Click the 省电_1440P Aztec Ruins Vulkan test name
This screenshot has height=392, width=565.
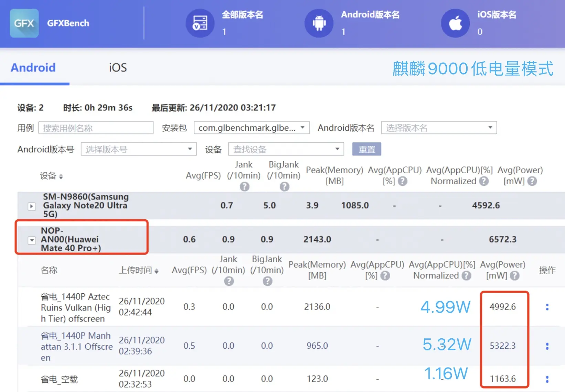[76, 307]
